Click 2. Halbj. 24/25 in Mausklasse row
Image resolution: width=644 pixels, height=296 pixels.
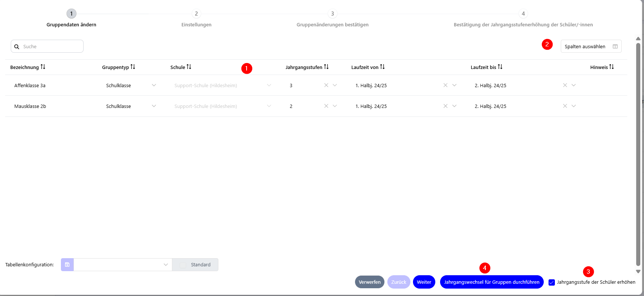pyautogui.click(x=490, y=106)
